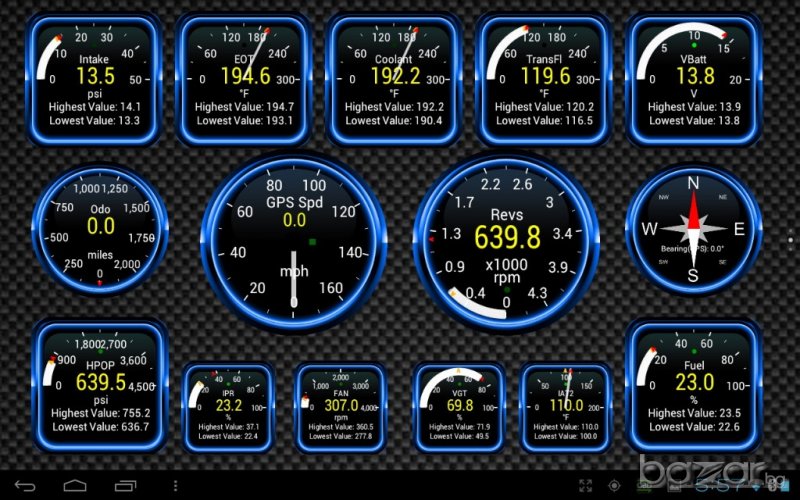The height and width of the screenshot is (500, 800).
Task: Select the IAT2 temperature gauge
Action: tap(566, 405)
